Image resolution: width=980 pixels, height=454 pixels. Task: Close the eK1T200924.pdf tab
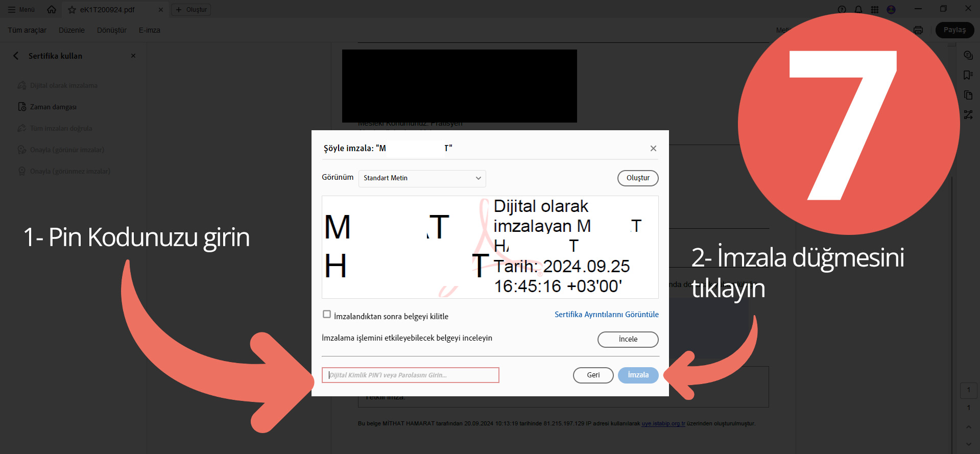(x=161, y=10)
